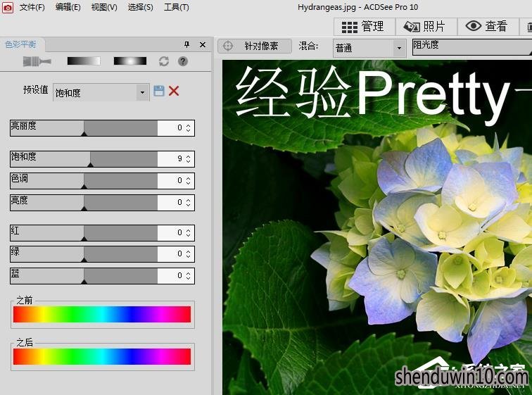Save preset with floppy disk icon
Screen dimensions: 532x395
159,91
